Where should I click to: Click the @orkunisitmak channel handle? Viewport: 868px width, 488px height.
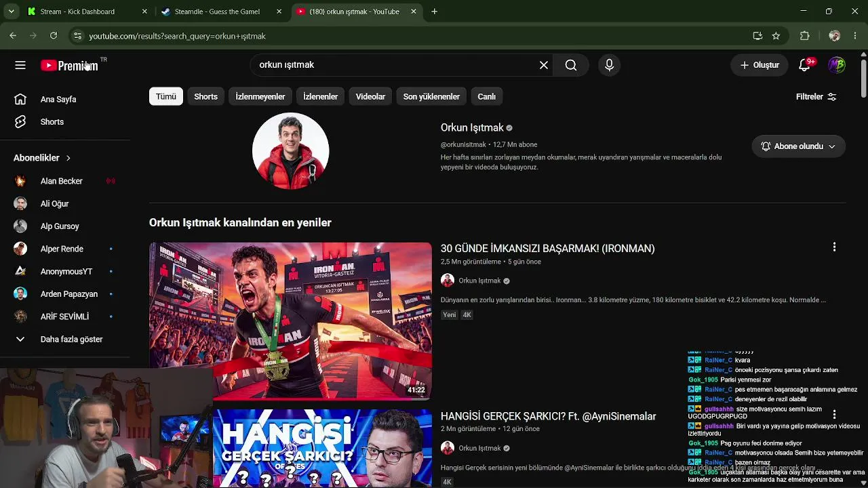(x=463, y=144)
